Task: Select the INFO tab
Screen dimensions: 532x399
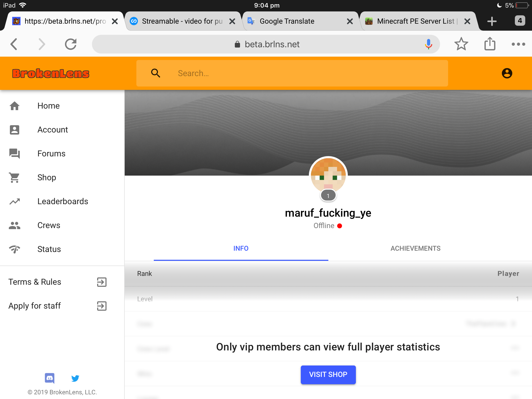Action: click(x=241, y=248)
